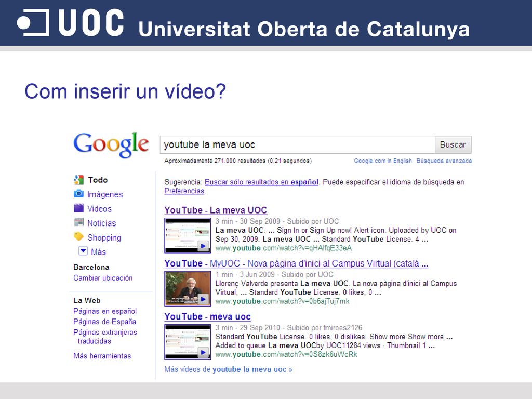The image size is (532, 399).
Task: Expand the Más dropdown arrow
Action: tap(83, 251)
